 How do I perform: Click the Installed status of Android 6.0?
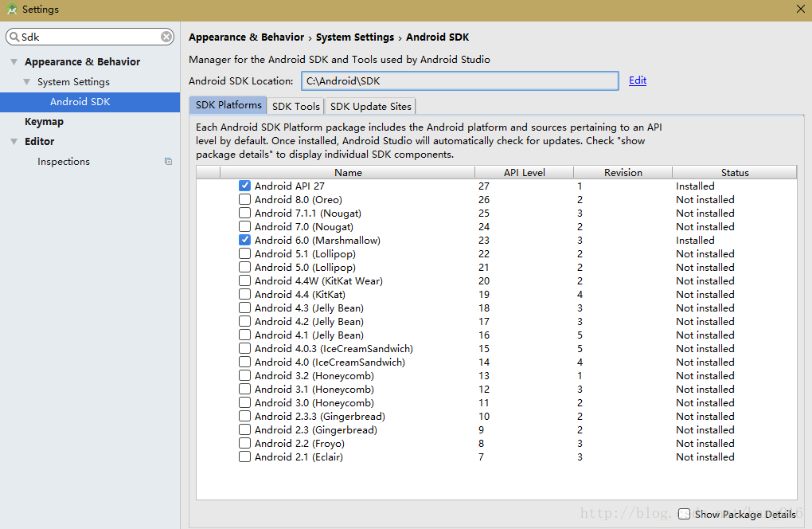[x=695, y=241]
